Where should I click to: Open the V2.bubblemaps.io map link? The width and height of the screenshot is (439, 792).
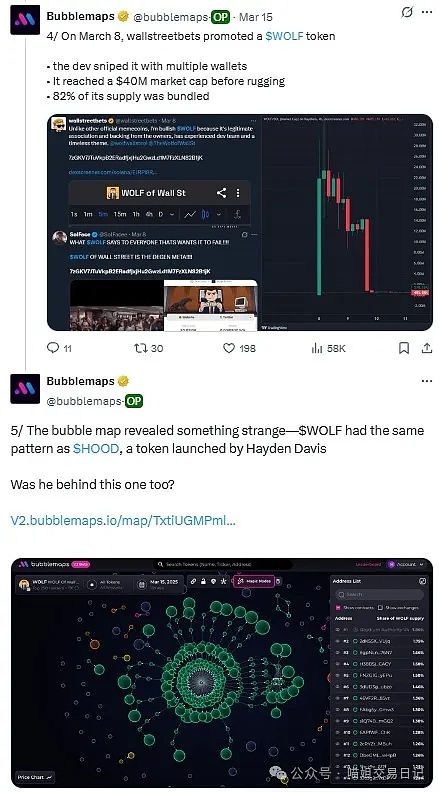(x=123, y=520)
